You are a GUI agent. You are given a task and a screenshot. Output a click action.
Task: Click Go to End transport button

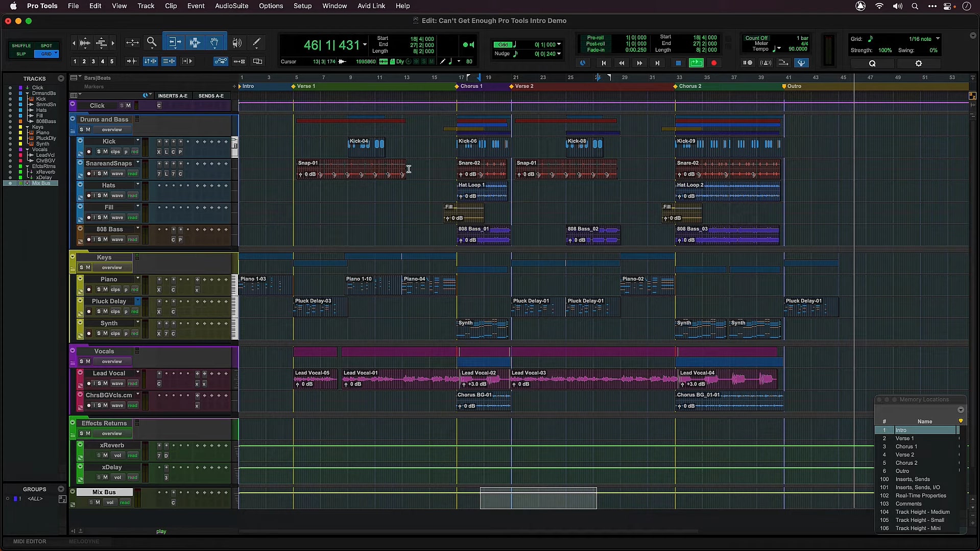(x=657, y=63)
